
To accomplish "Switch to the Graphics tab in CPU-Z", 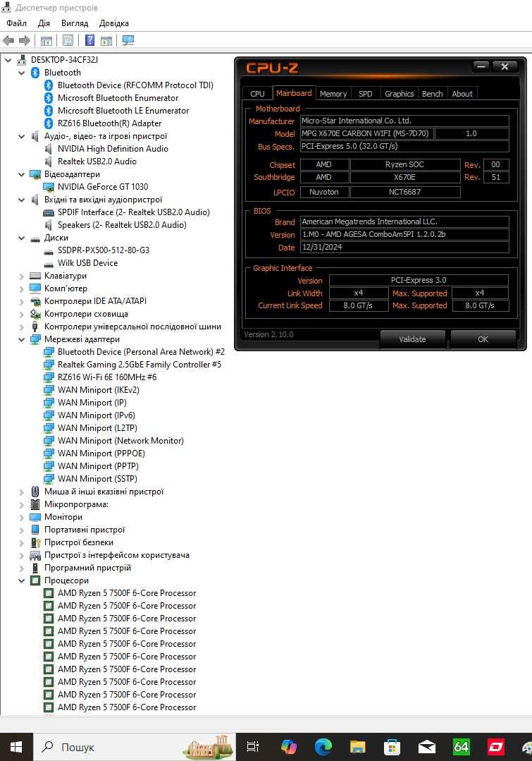I will tap(399, 94).
